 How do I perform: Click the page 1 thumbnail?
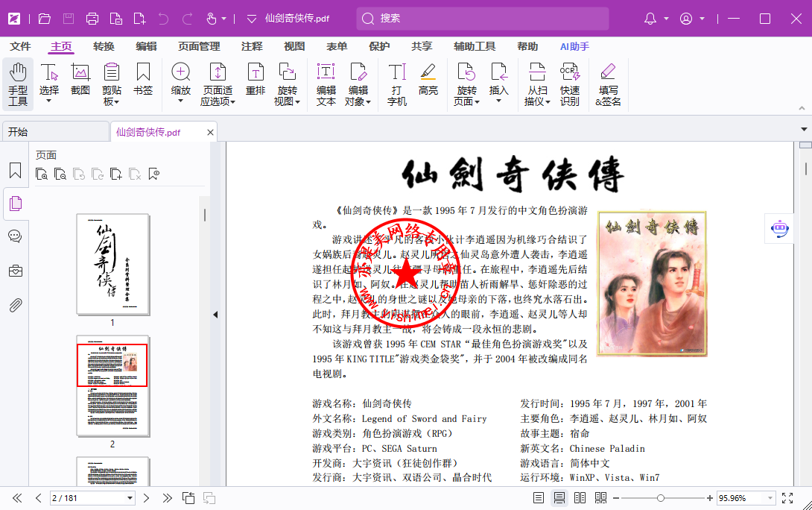click(x=112, y=264)
